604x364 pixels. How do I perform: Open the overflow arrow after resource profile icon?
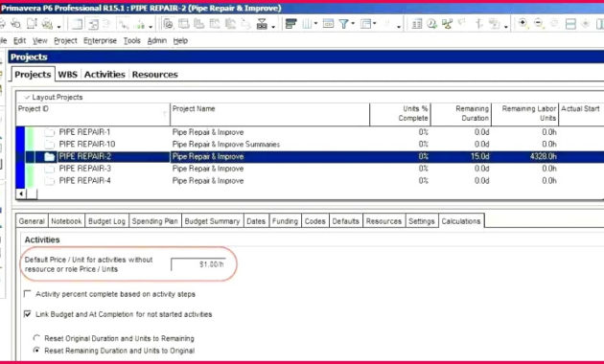(x=151, y=27)
